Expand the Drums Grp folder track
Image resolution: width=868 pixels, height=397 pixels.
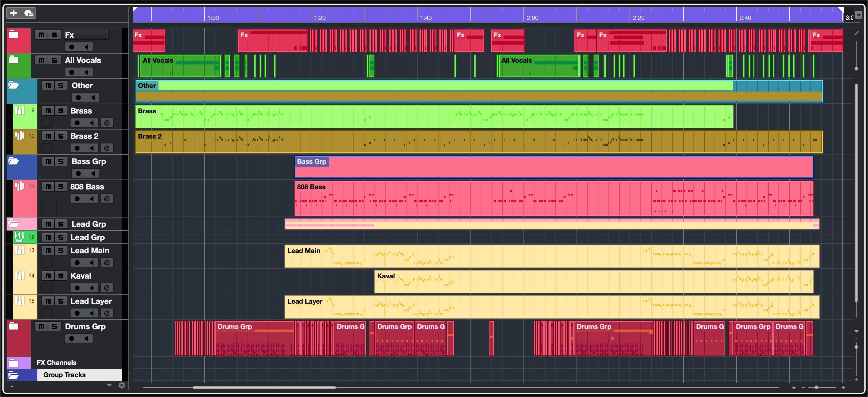pos(14,326)
